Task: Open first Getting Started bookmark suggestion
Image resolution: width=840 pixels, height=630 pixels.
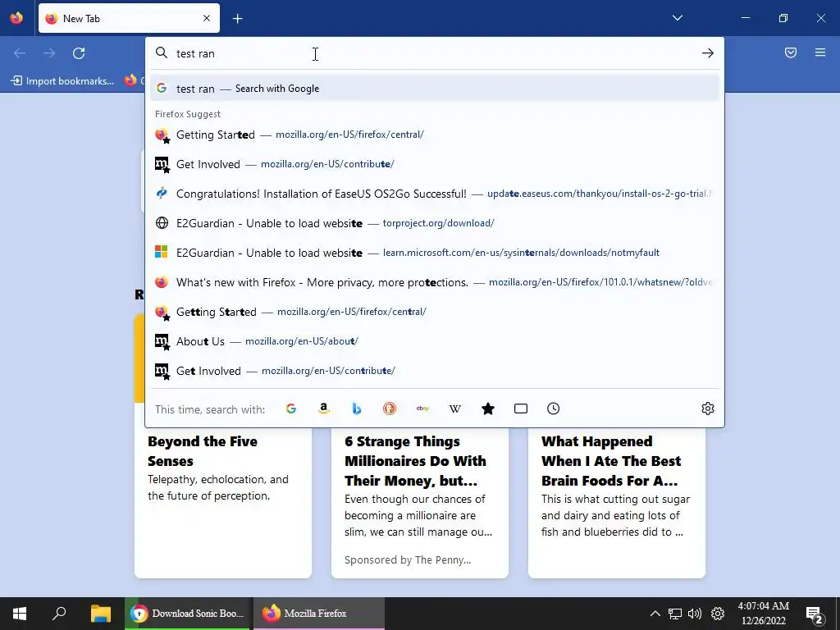Action: point(435,135)
